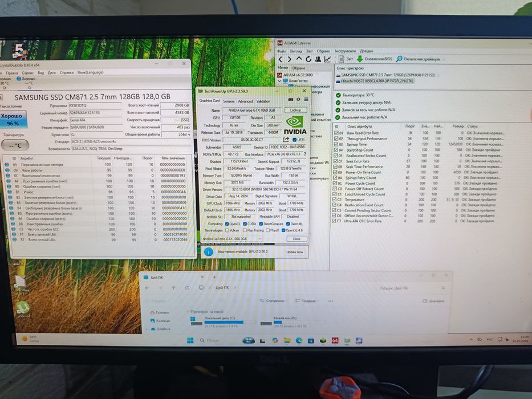Toggle the PhysX checkbox
The height and width of the screenshot is (399, 532).
tap(267, 230)
